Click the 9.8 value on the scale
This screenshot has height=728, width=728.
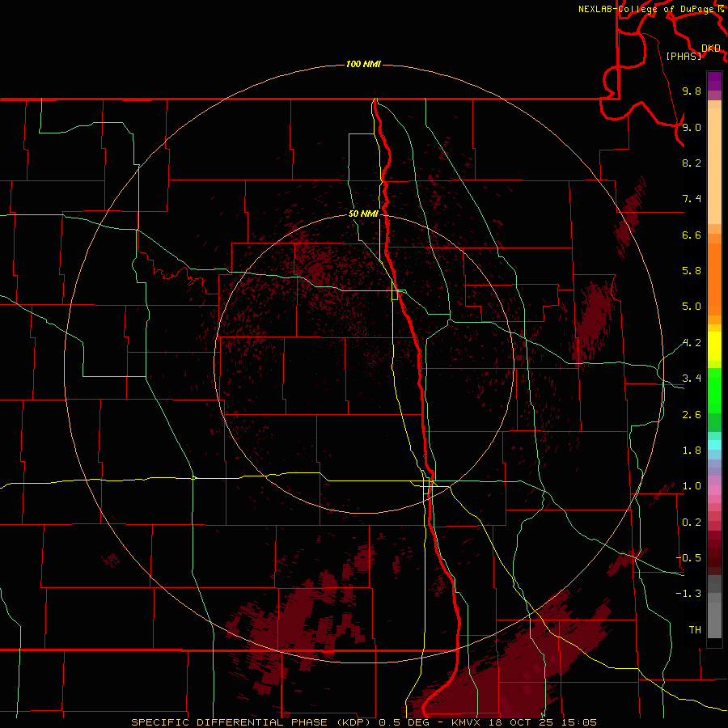(692, 91)
